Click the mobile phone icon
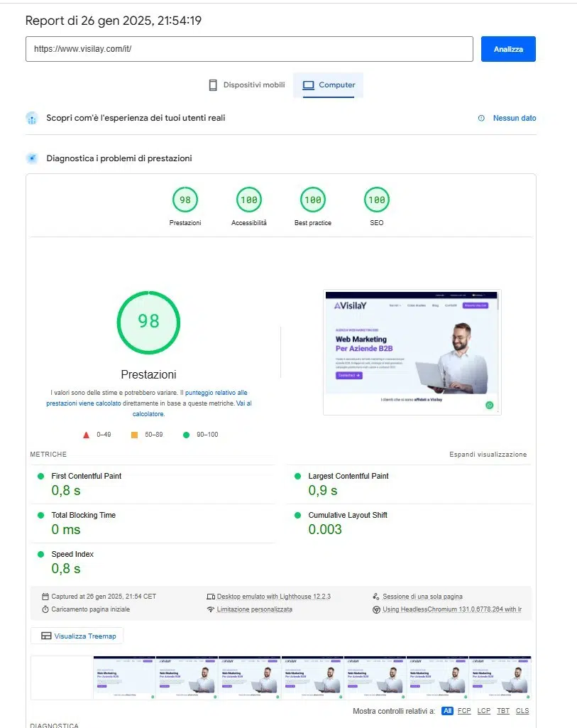The width and height of the screenshot is (577, 728). [x=213, y=85]
